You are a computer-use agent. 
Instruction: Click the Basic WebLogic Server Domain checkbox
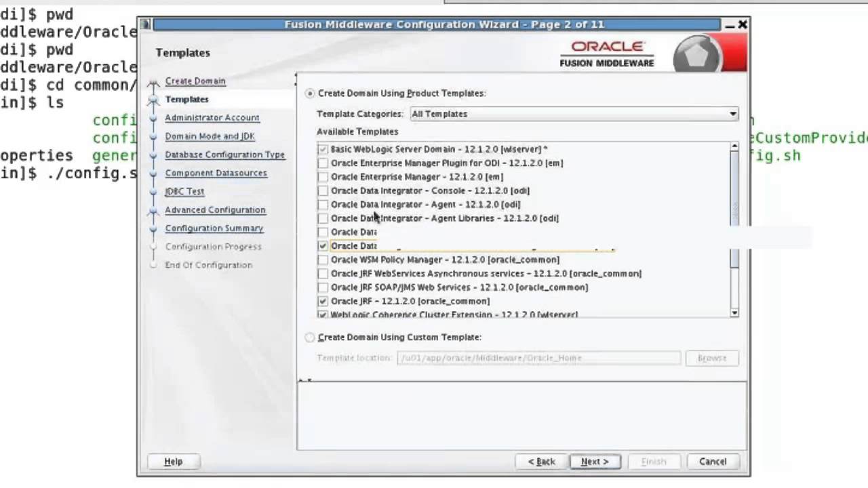[x=323, y=149]
